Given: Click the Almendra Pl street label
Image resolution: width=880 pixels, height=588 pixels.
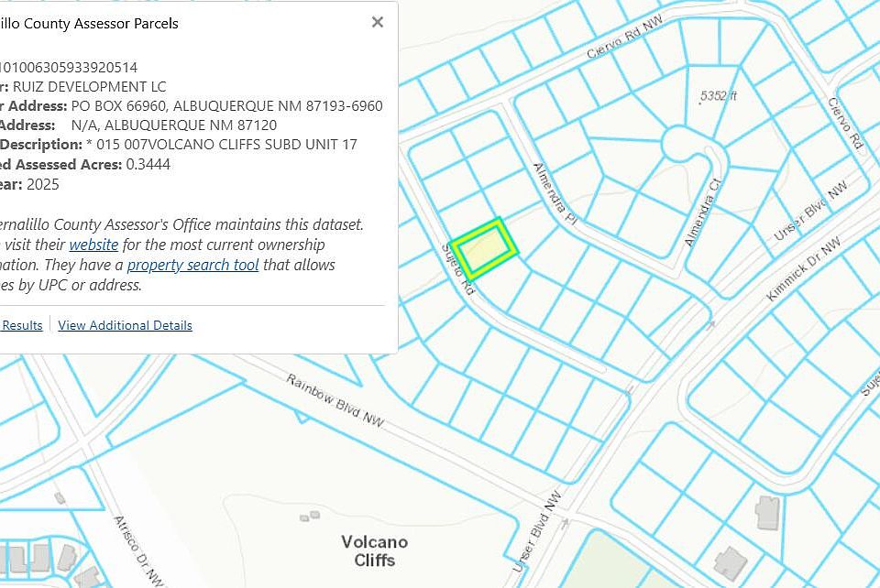Looking at the screenshot, I should tap(555, 193).
